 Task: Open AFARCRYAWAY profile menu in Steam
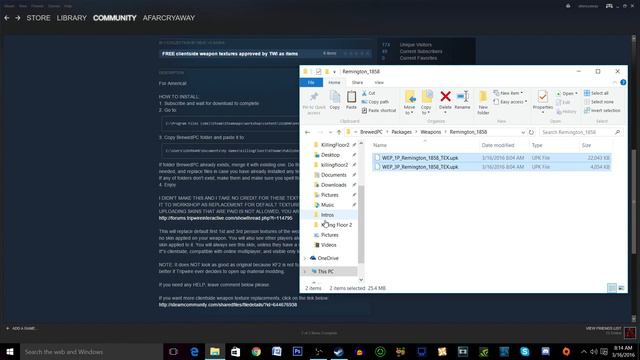(x=169, y=18)
